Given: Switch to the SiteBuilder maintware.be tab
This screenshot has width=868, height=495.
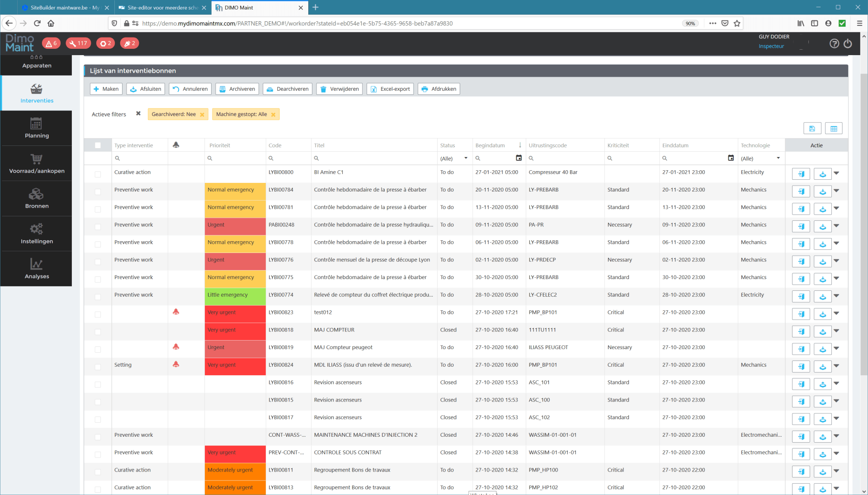Looking at the screenshot, I should 64,8.
